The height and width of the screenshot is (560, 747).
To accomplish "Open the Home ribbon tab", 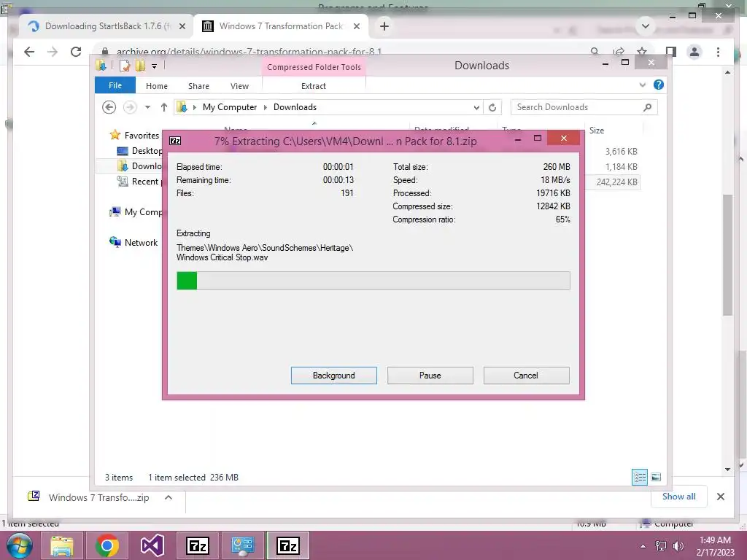I will pos(156,86).
